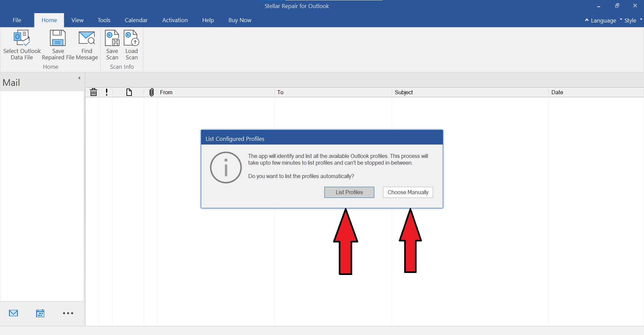
Task: Sort by From column header
Action: (x=216, y=92)
